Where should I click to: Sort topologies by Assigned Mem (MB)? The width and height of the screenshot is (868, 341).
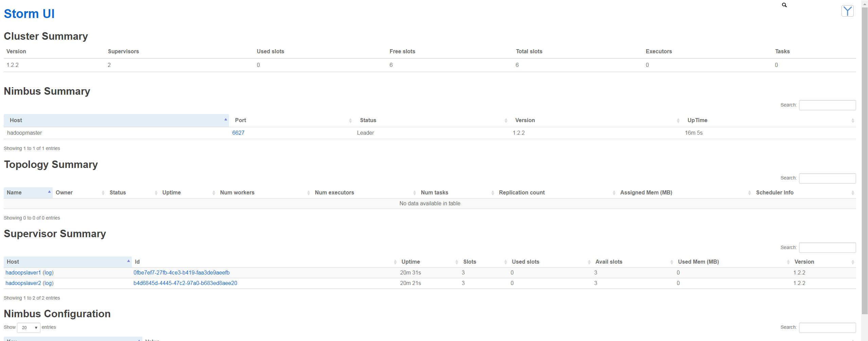[685, 193]
